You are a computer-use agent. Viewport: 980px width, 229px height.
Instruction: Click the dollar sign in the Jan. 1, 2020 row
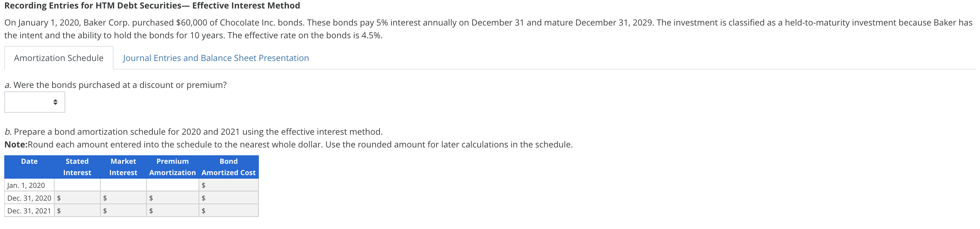[204, 185]
